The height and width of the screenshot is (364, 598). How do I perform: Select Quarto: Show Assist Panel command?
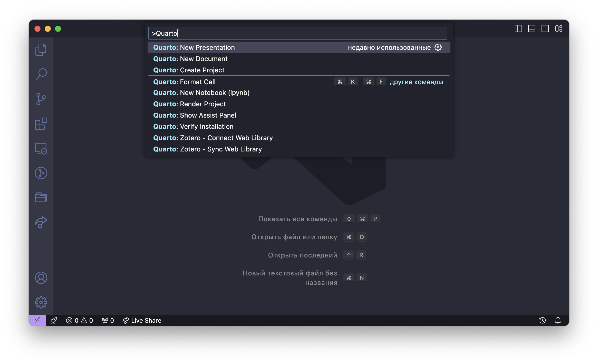click(x=299, y=115)
